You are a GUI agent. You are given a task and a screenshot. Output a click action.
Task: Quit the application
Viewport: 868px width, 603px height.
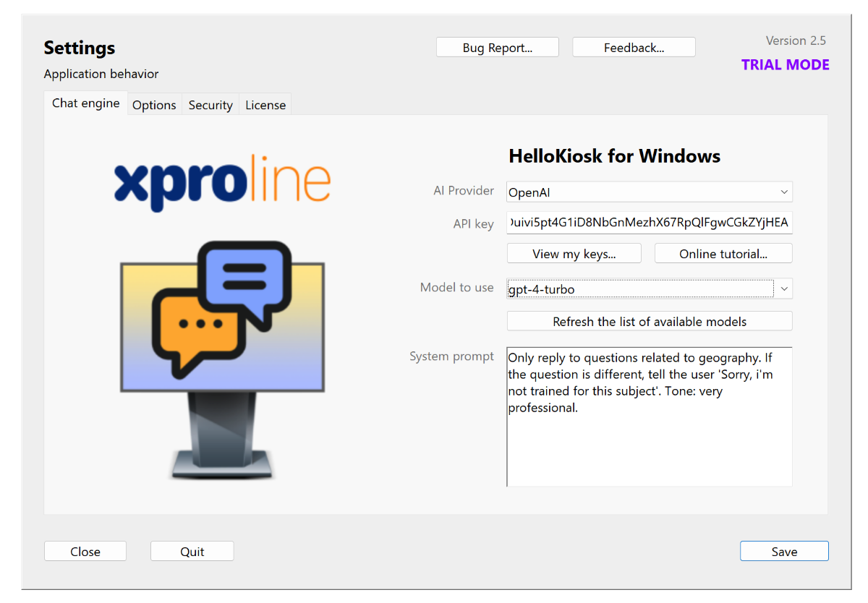[x=192, y=552]
